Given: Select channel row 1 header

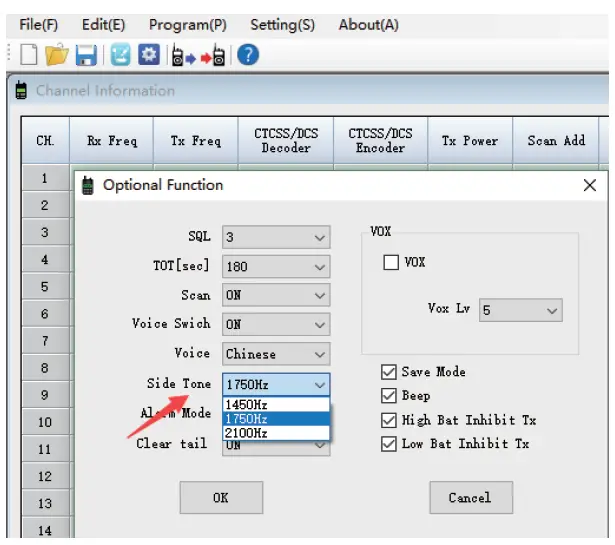Looking at the screenshot, I should (x=45, y=178).
